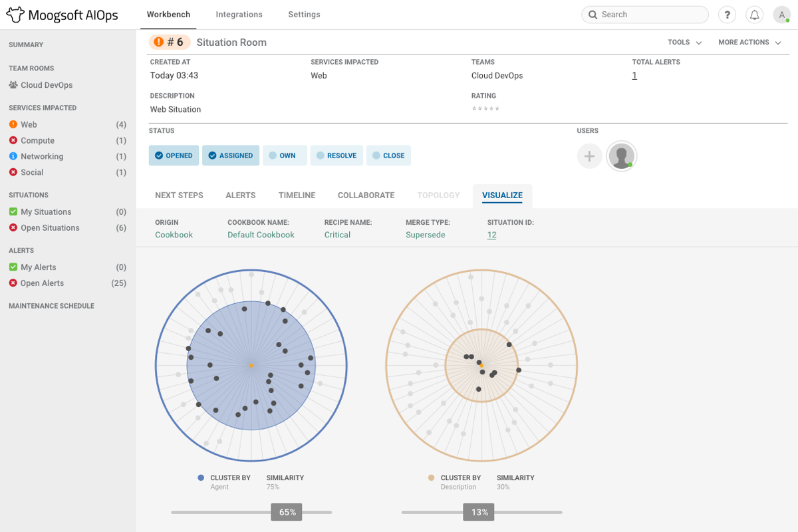
Task: Click the red critical icon beside Social
Action: [x=13, y=172]
